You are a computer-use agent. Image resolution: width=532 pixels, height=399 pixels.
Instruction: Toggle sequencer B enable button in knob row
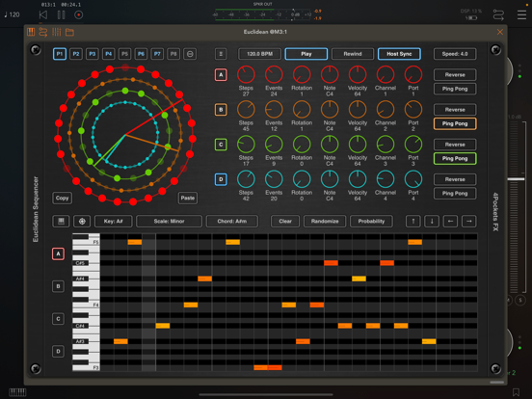[221, 110]
